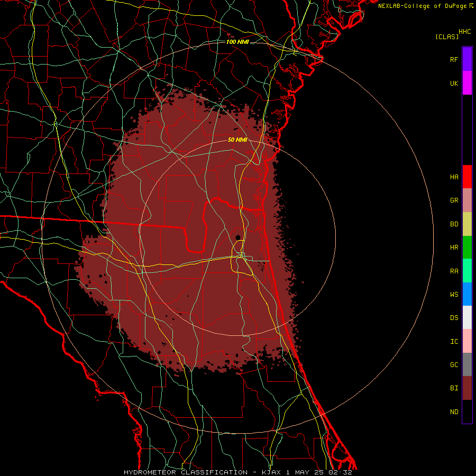Click the DS white legend swatch

coord(467,317)
